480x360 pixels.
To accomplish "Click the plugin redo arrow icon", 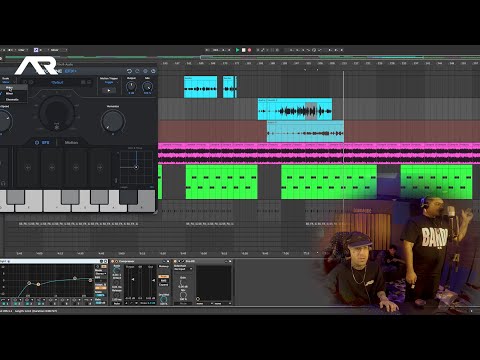I will [x=137, y=71].
